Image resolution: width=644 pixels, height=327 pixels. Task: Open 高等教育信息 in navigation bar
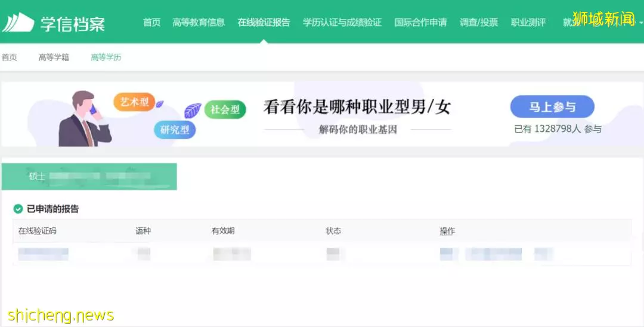(x=199, y=23)
